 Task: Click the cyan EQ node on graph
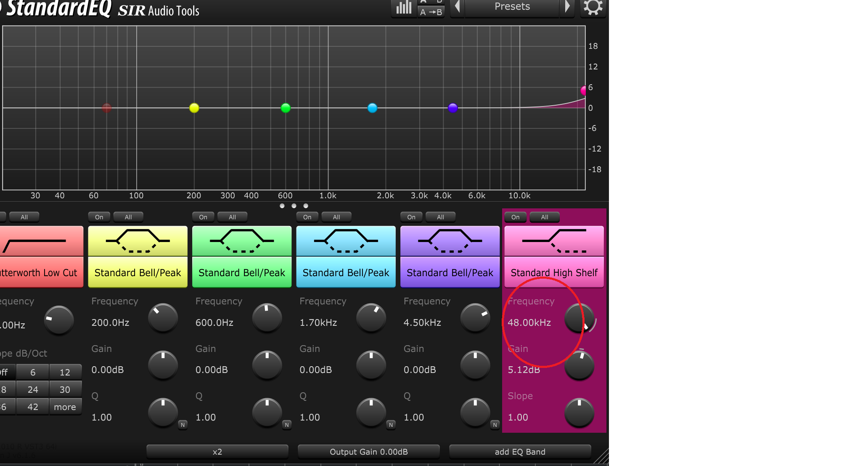372,108
